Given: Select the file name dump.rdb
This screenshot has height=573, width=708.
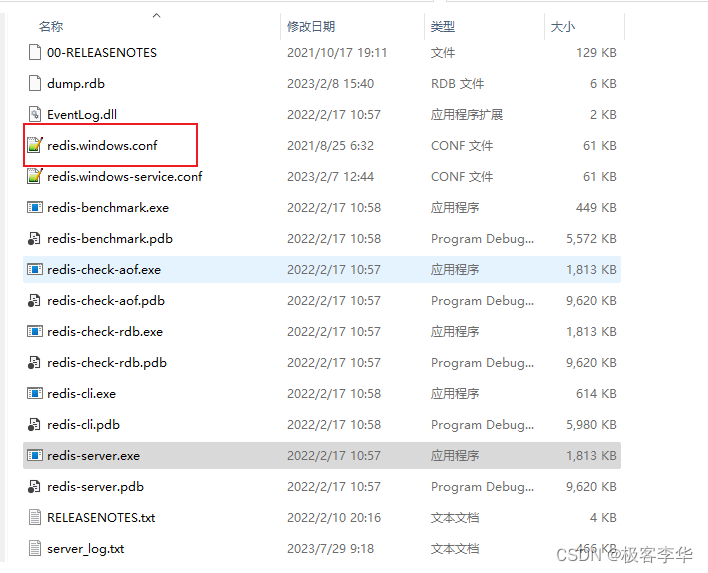Looking at the screenshot, I should (x=76, y=84).
